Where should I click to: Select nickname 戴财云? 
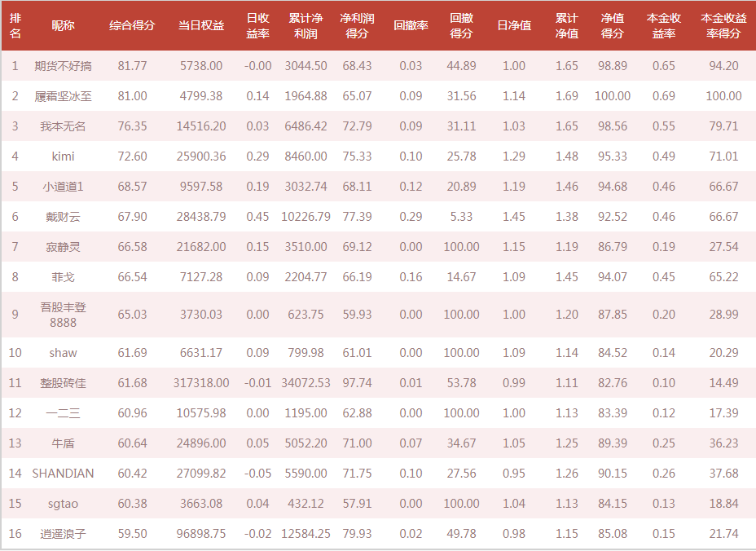pos(64,217)
